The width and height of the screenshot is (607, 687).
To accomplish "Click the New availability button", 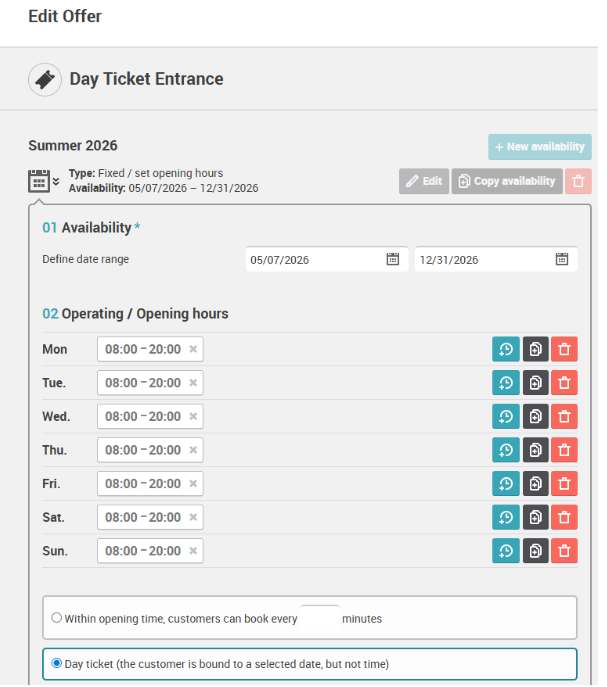I will point(540,147).
